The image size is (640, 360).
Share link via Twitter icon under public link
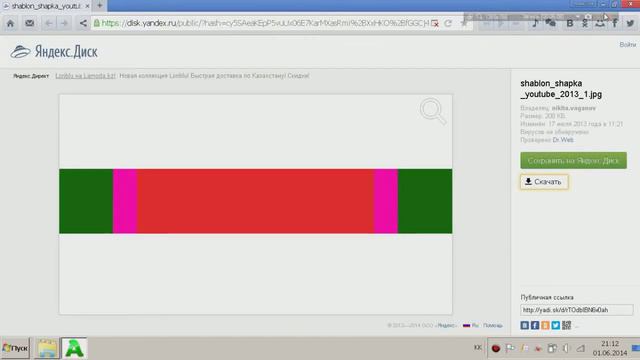pyautogui.click(x=556, y=325)
